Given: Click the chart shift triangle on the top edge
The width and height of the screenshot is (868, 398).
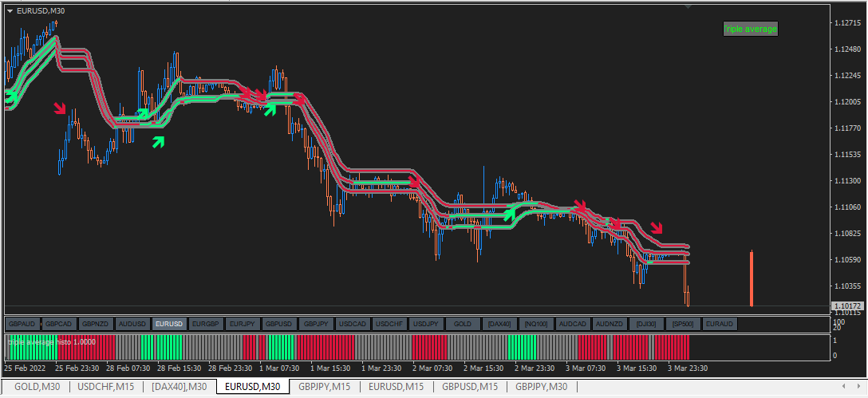Looking at the screenshot, I should tap(688, 6).
